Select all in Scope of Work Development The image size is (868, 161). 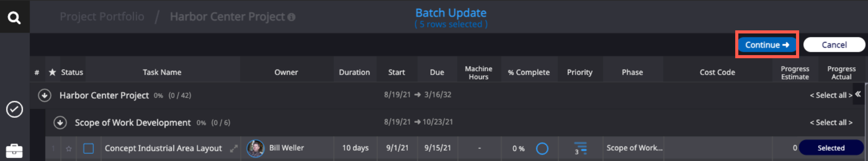tap(831, 122)
